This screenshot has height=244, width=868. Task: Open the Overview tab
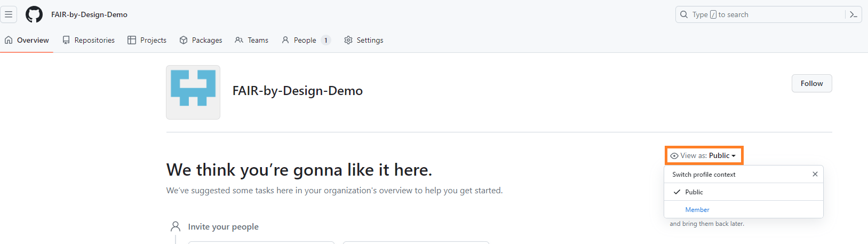pyautogui.click(x=27, y=40)
